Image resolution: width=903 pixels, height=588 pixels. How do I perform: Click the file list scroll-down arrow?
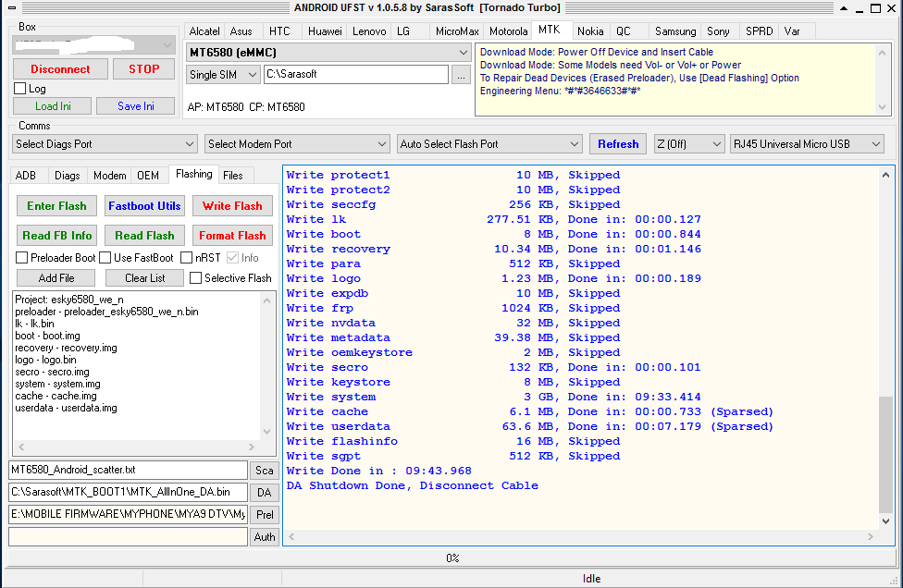pyautogui.click(x=266, y=432)
